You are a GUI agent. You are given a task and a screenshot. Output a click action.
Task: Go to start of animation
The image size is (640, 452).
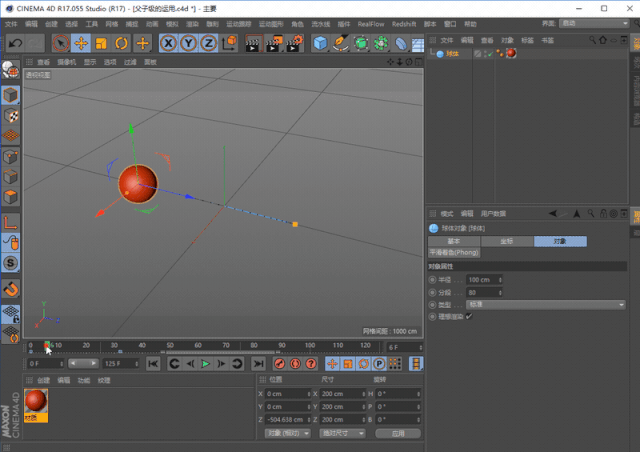[153, 363]
